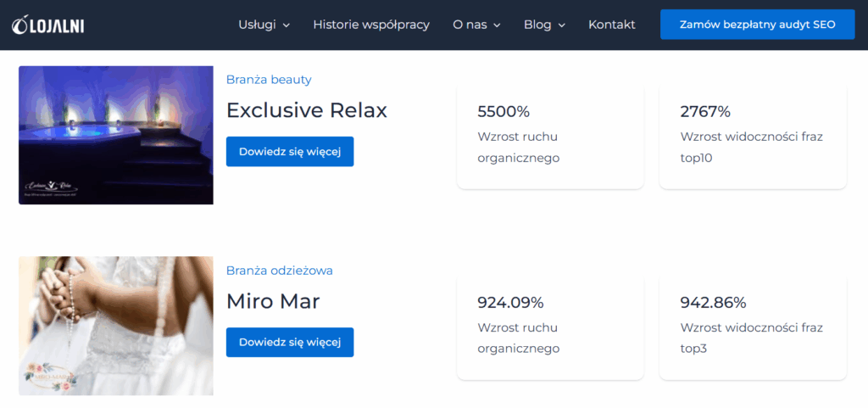This screenshot has height=408, width=868.
Task: Open Exclusive Relax spa thumbnail image
Action: click(x=115, y=135)
